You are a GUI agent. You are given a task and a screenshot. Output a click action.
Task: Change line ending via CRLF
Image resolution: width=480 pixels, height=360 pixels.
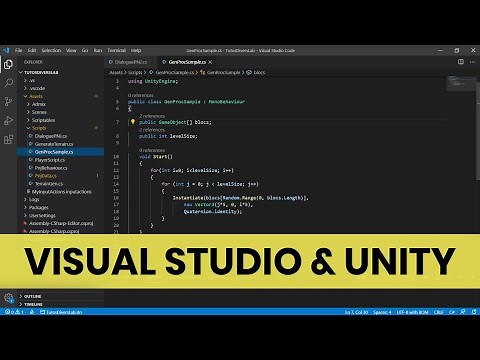[439, 312]
